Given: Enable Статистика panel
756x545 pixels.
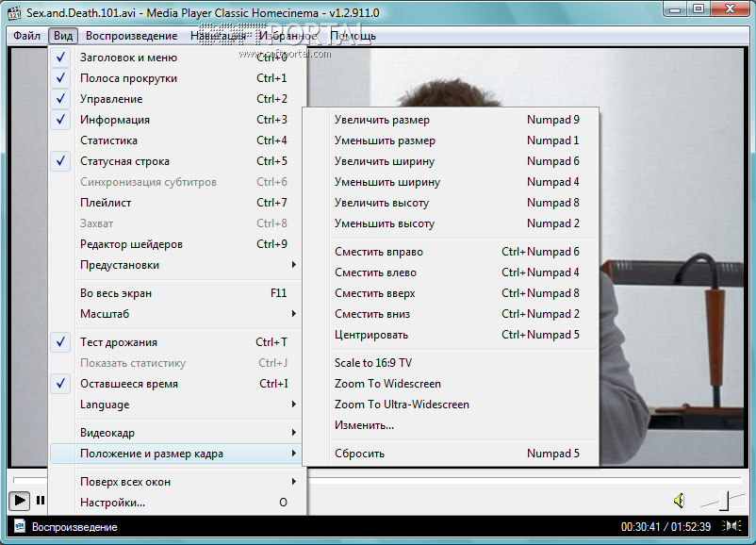Looking at the screenshot, I should pyautogui.click(x=177, y=140).
